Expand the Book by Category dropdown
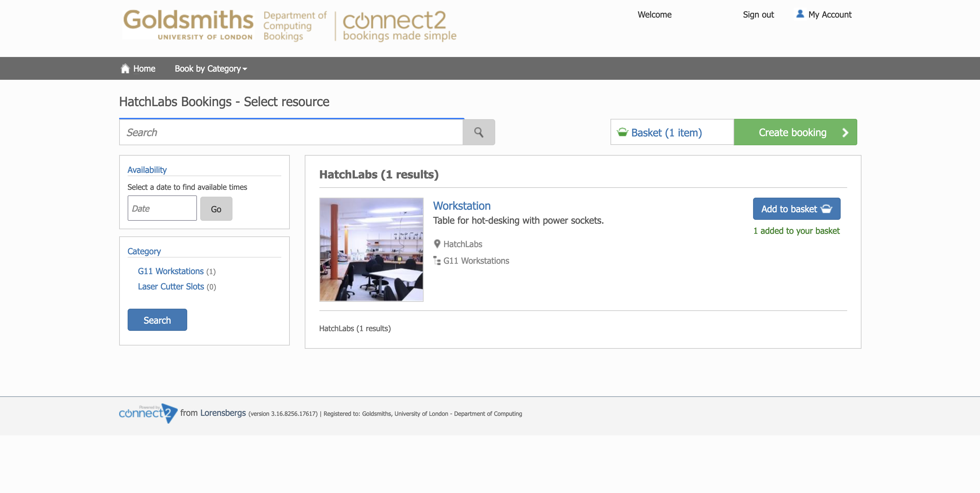The image size is (980, 493). point(211,68)
